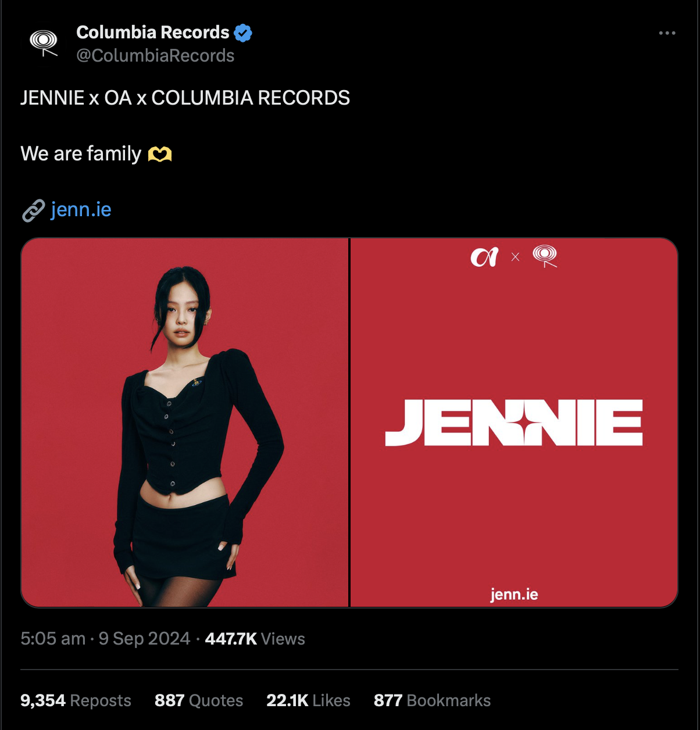This screenshot has height=730, width=700.
Task: View the 887 Quotes list
Action: point(199,700)
